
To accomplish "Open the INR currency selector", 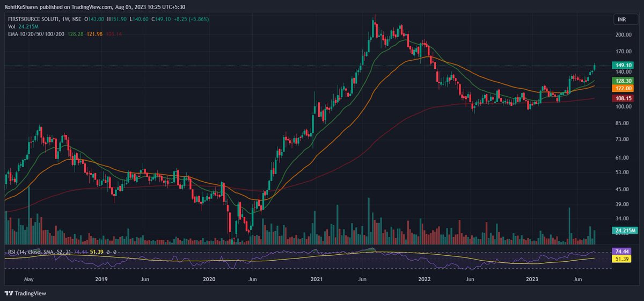I will 626,20.
